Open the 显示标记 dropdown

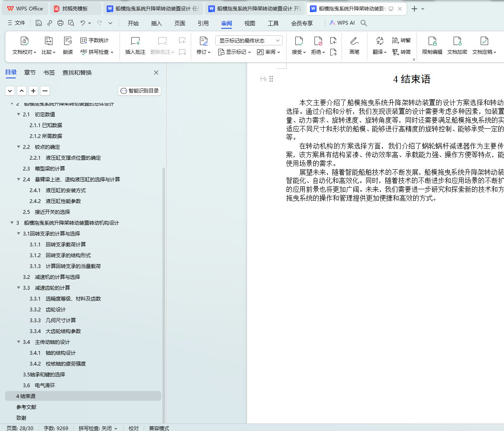(235, 52)
